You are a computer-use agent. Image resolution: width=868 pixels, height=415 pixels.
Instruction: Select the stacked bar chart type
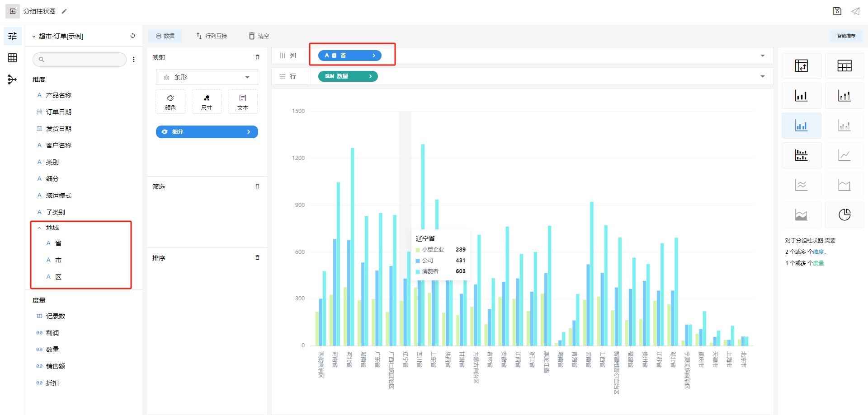[844, 96]
